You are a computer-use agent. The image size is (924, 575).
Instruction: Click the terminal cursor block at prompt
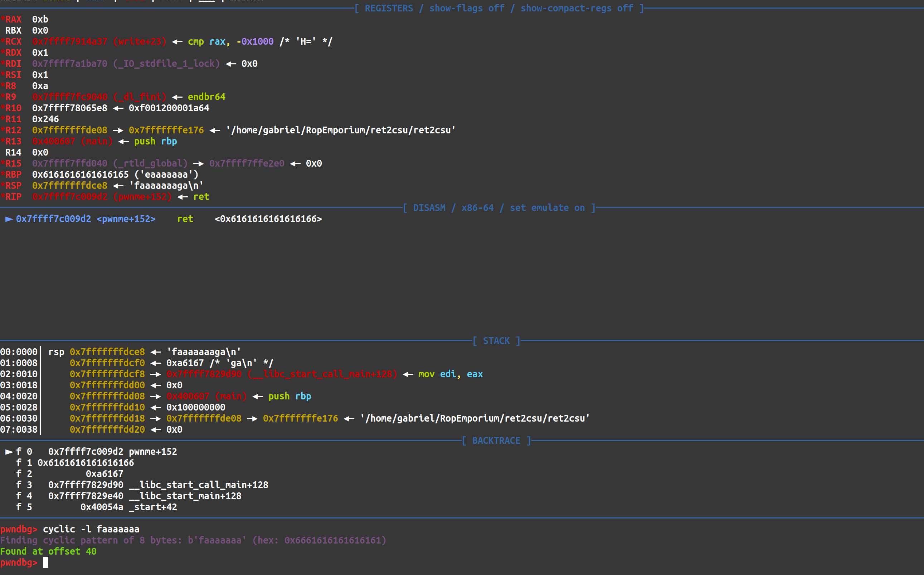point(46,562)
